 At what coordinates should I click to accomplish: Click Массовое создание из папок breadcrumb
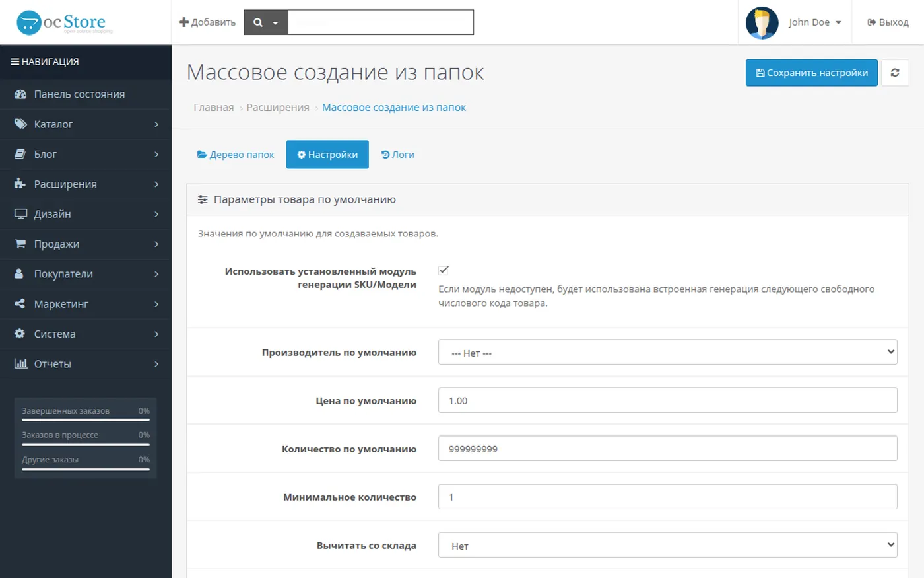[x=394, y=107]
